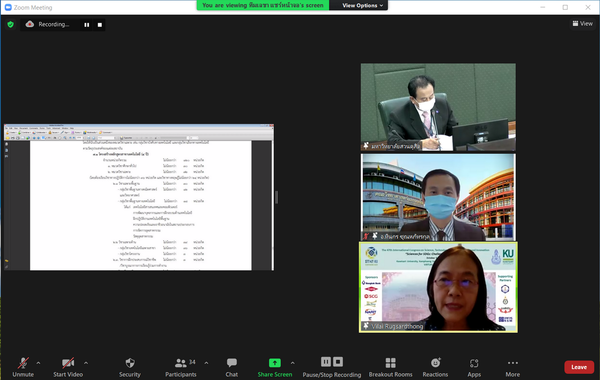Open the Reactions menu
The width and height of the screenshot is (600, 380).
click(x=435, y=367)
